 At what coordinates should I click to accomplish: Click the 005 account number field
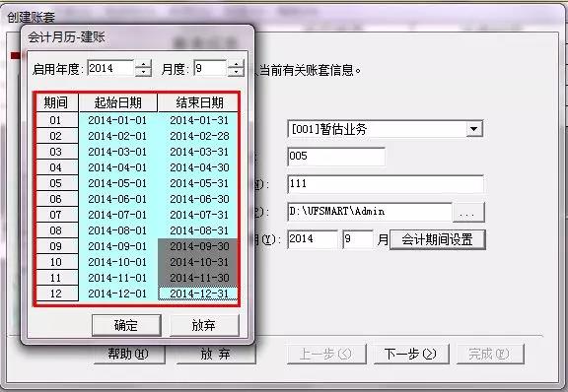(x=336, y=157)
